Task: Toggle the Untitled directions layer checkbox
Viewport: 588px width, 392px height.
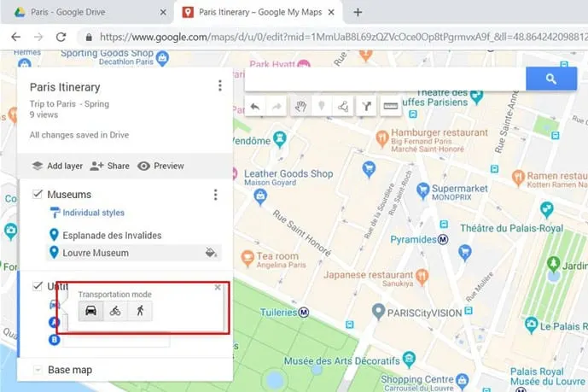Action: coord(38,286)
